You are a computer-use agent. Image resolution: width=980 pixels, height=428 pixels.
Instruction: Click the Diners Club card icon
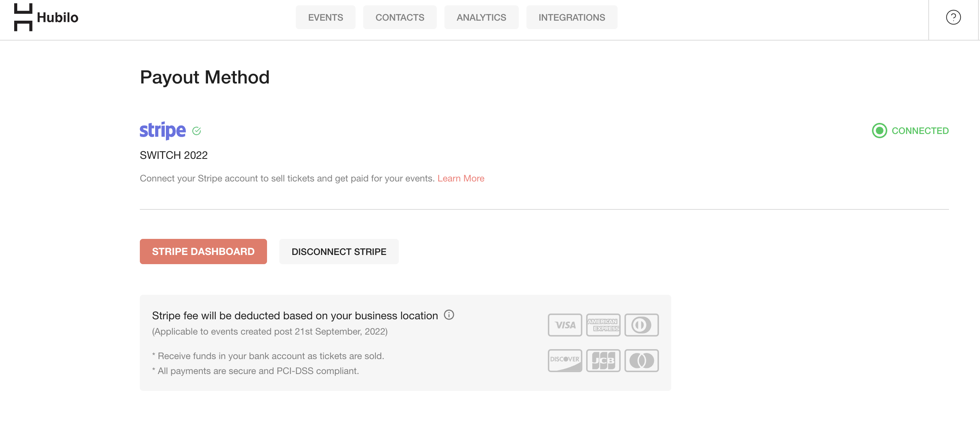[x=641, y=325]
